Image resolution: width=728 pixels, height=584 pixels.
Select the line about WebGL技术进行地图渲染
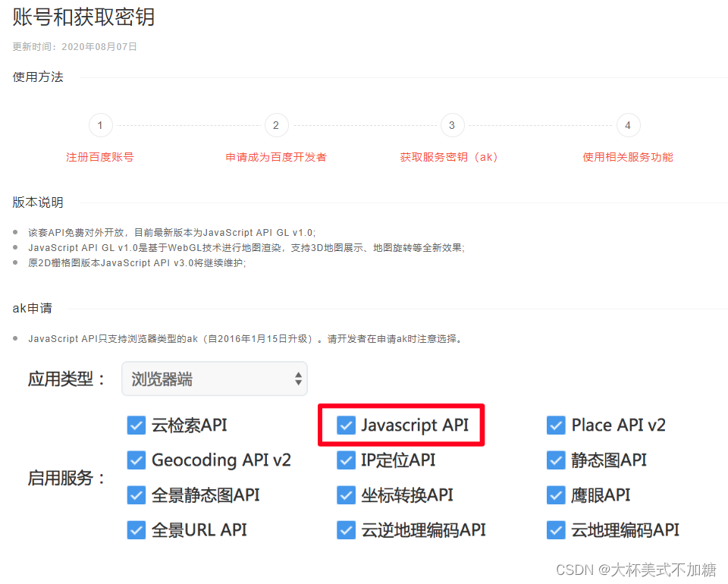point(246,248)
